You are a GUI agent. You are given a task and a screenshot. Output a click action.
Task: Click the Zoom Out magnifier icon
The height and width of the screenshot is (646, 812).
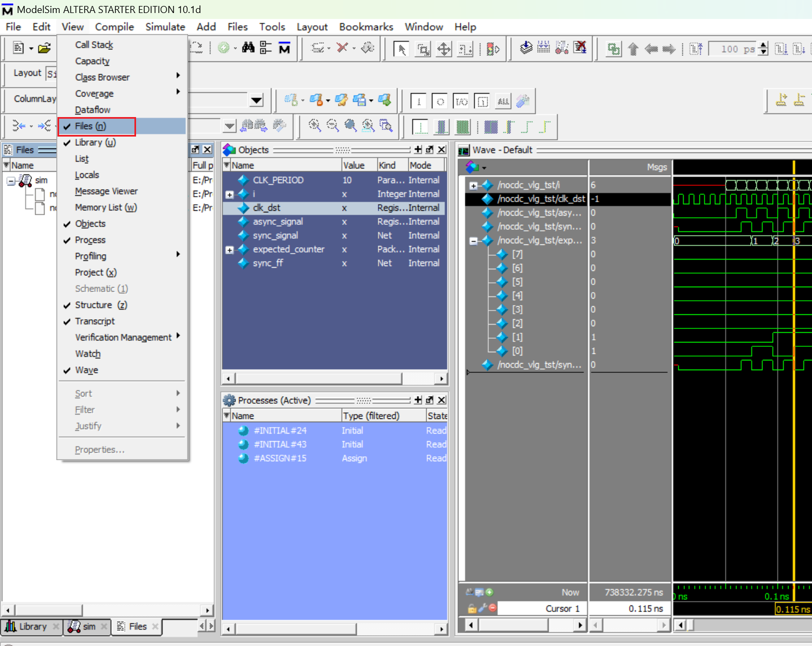[x=332, y=126]
